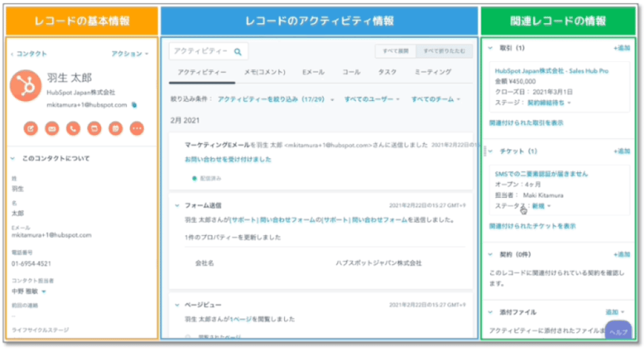The width and height of the screenshot is (644, 349).
Task: Click the ヘルプ help button
Action: pos(618,331)
